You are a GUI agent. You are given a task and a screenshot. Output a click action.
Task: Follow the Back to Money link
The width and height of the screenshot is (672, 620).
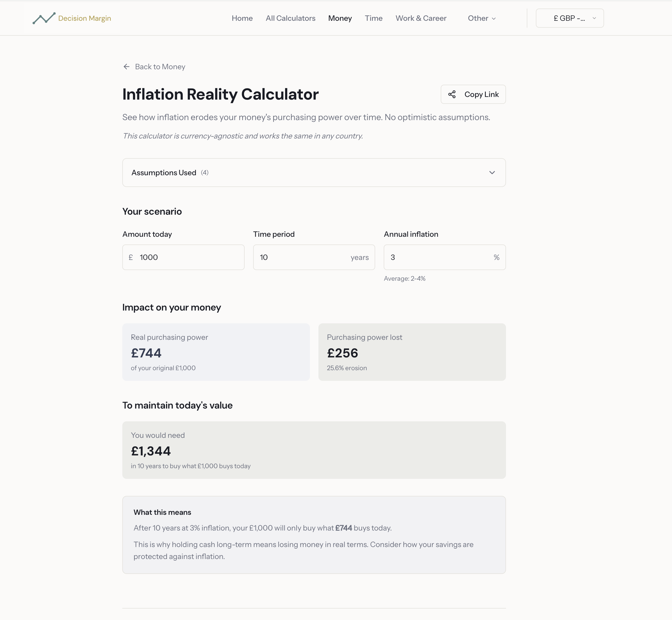[x=160, y=66]
